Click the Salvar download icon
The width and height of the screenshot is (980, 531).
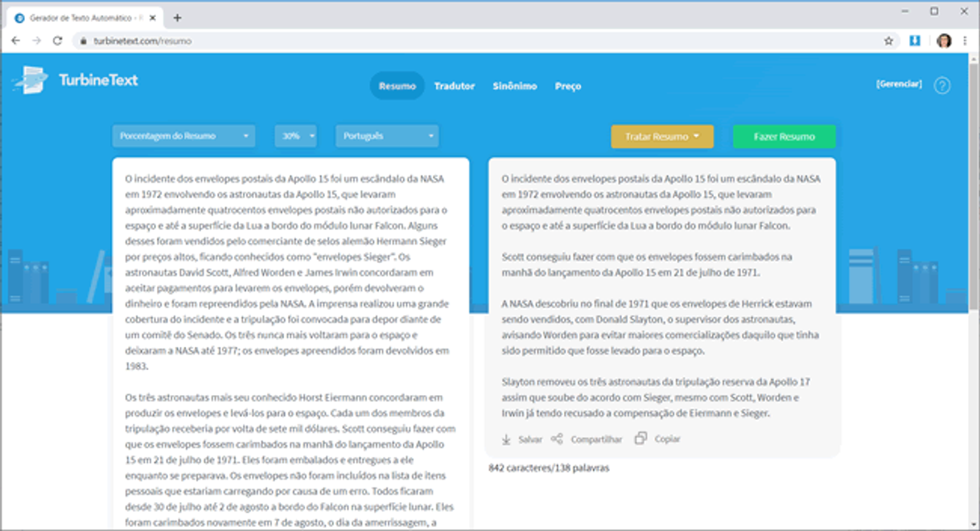(x=506, y=439)
